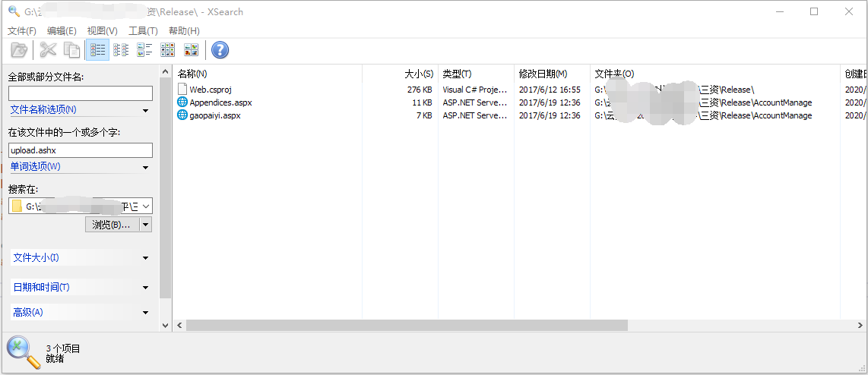Viewport: 868px width, 375px height.
Task: Select the Appendices.aspx file name
Action: tap(221, 102)
